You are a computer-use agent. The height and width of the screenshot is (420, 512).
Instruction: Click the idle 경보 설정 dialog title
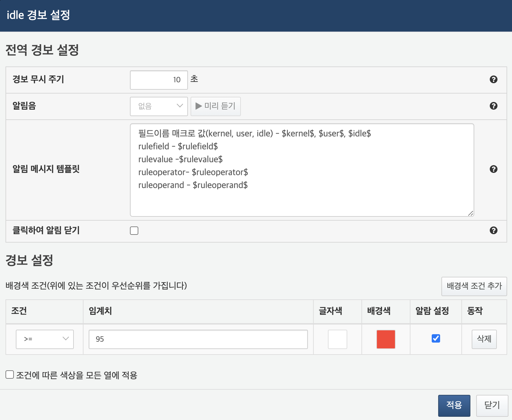coord(38,15)
